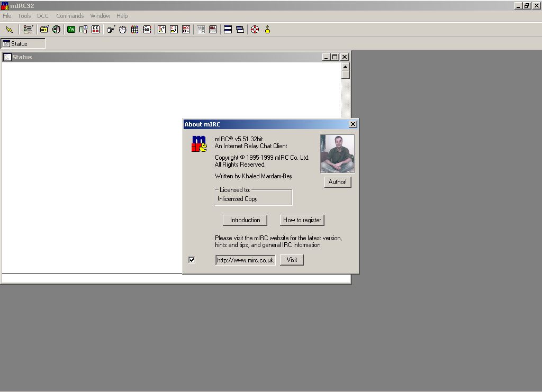542x392 pixels.
Task: Click the yellow About mIRC toolbar icon
Action: (267, 30)
